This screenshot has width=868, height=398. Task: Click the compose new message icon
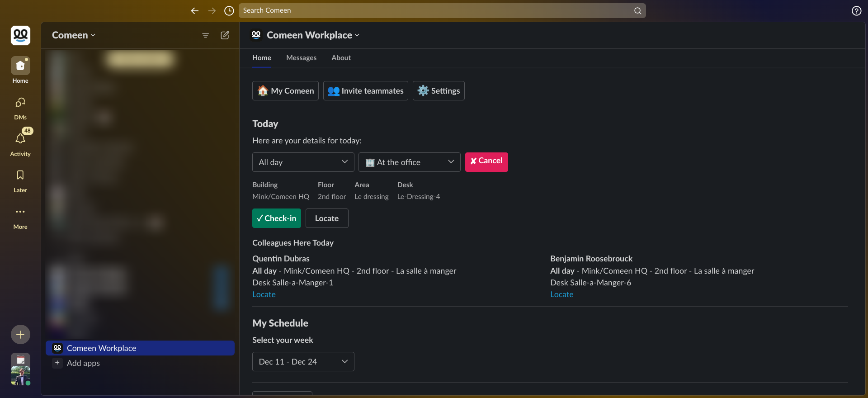225,35
